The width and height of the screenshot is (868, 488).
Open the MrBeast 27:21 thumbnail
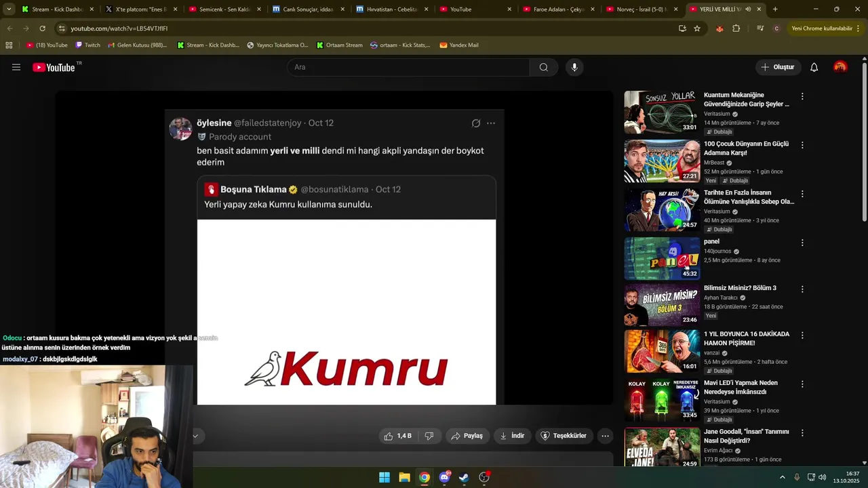tap(662, 161)
